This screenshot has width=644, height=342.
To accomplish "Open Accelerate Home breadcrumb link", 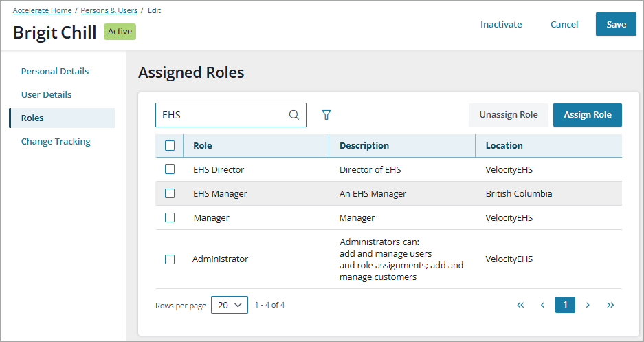I will [43, 10].
